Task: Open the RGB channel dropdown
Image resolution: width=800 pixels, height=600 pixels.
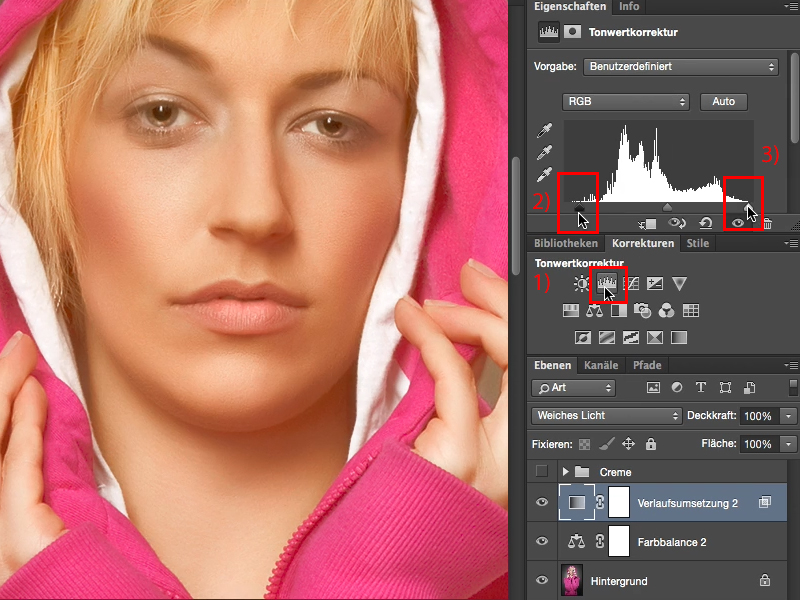Action: (x=626, y=101)
